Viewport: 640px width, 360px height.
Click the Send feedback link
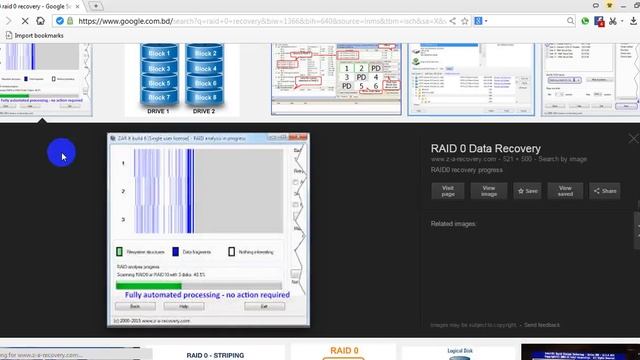click(x=542, y=325)
